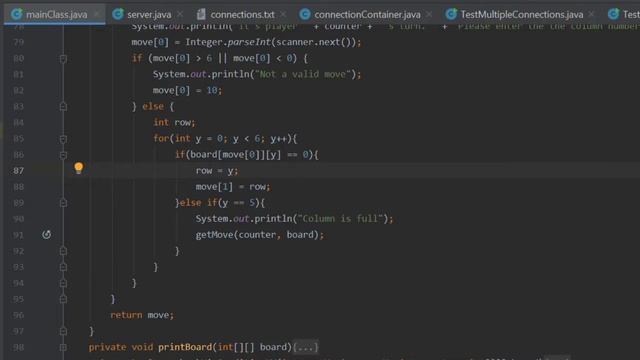Toggle the else-if fold marker at line 89
The height and width of the screenshot is (360, 640).
click(63, 203)
